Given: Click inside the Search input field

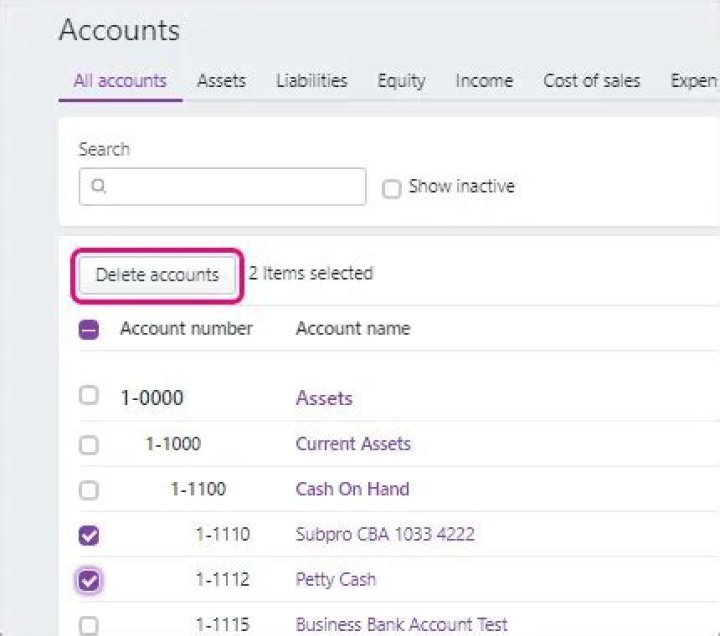Looking at the screenshot, I should click(230, 186).
